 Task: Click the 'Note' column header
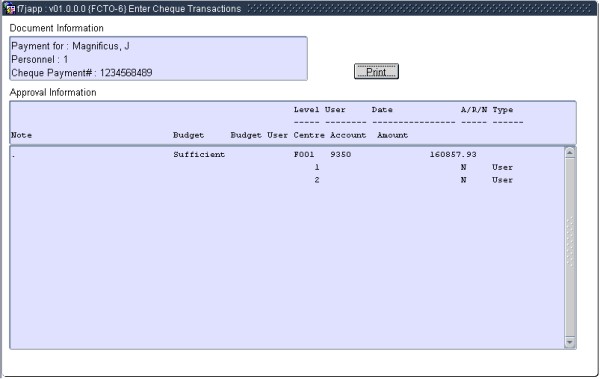tap(21, 135)
